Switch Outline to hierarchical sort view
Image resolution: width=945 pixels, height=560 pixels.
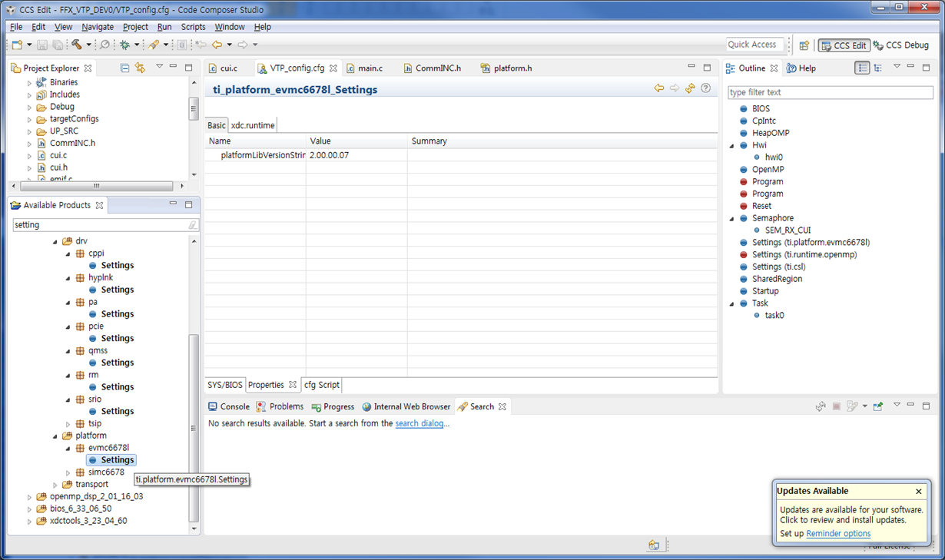pyautogui.click(x=877, y=68)
